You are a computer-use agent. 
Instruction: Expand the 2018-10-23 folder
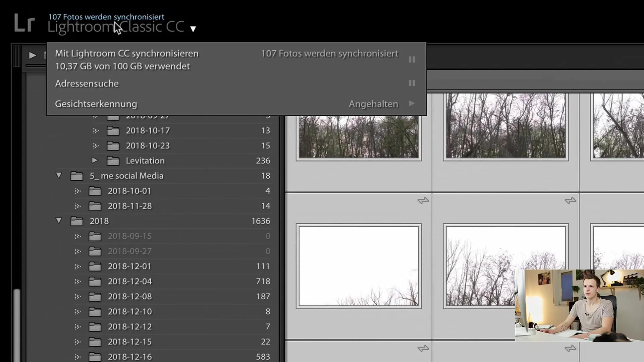(96, 146)
